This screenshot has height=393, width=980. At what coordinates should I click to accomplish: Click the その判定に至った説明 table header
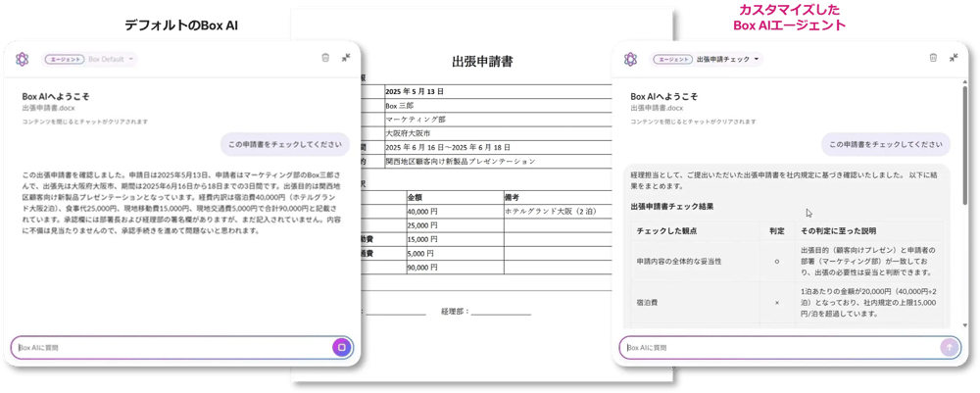click(x=838, y=230)
